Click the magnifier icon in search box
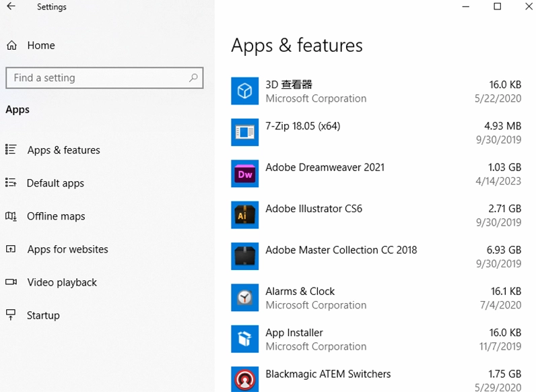536x392 pixels. click(x=193, y=78)
